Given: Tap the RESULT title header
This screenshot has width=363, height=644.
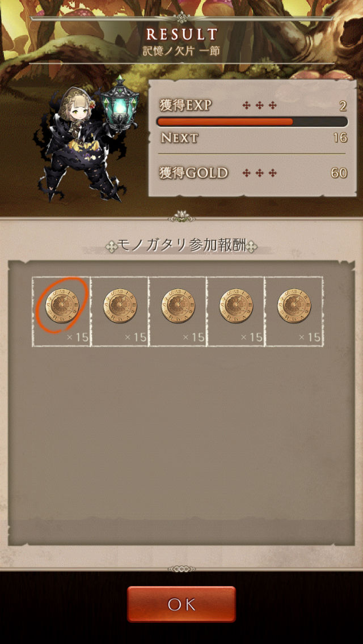Looking at the screenshot, I should tap(181, 35).
